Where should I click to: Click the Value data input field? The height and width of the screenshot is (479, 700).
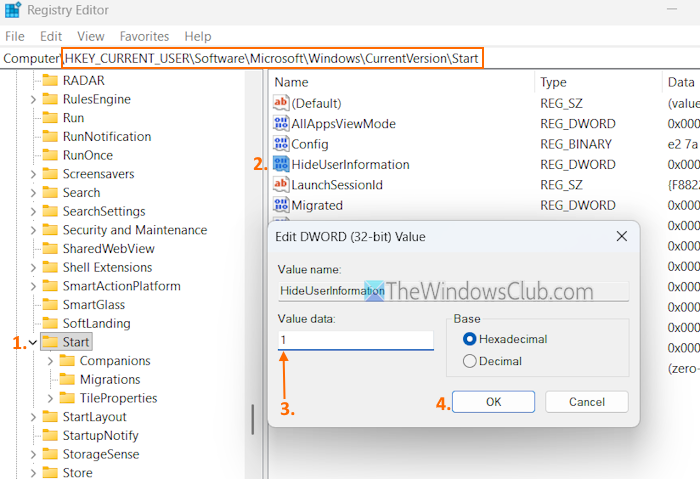tap(356, 340)
